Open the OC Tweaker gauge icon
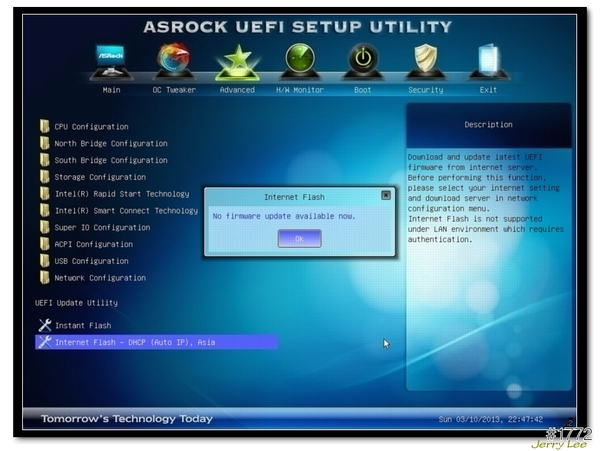Viewport: 600px width, 451px height. pos(174,61)
